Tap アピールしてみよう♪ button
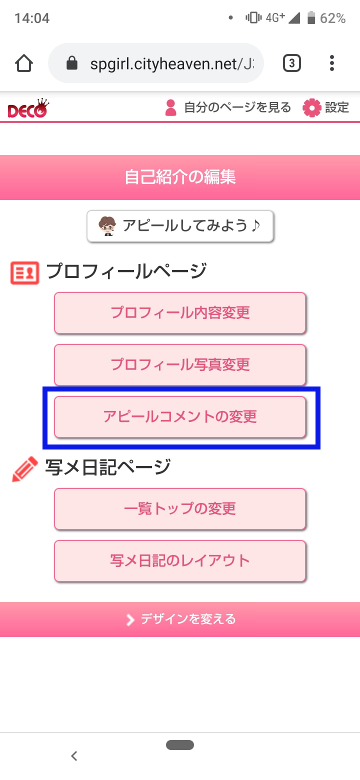Screen dimensions: 360x780 [180, 226]
